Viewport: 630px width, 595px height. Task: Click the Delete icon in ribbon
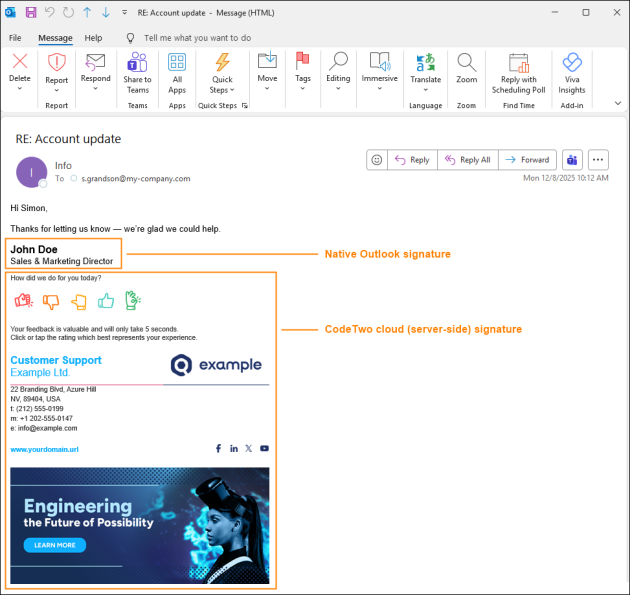(20, 61)
